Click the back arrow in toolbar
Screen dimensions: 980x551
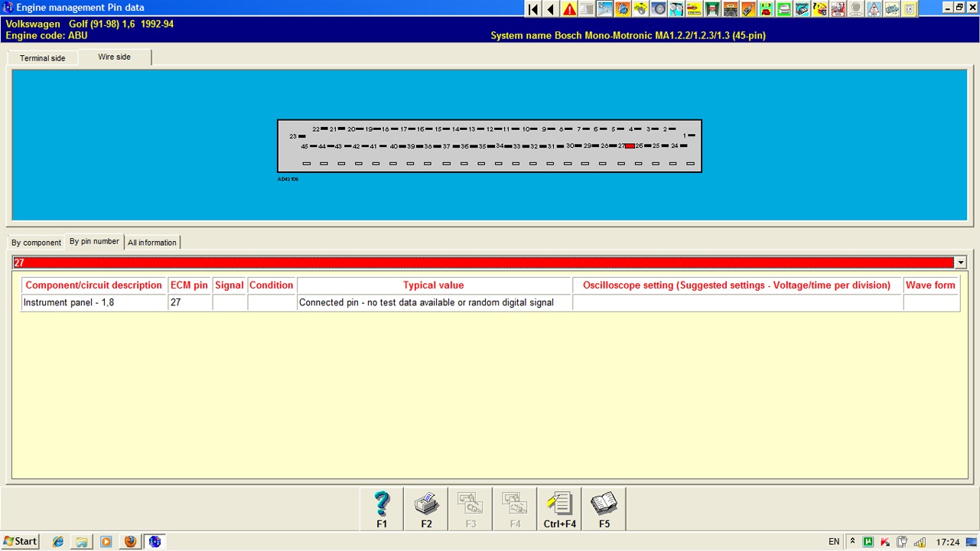[551, 9]
